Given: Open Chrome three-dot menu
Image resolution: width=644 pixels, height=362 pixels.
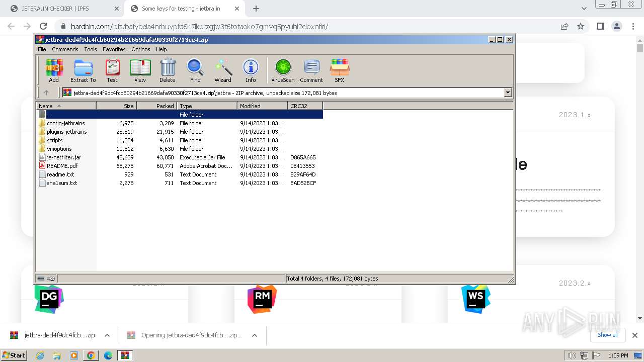Looking at the screenshot, I should 632,26.
